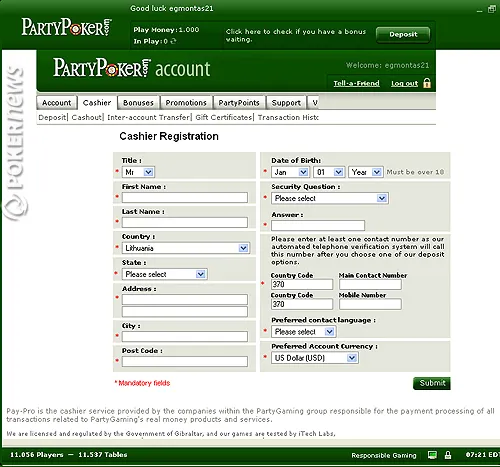This screenshot has width=500, height=467.
Task: Click Responsible Gaming in status bar
Action: (x=384, y=455)
